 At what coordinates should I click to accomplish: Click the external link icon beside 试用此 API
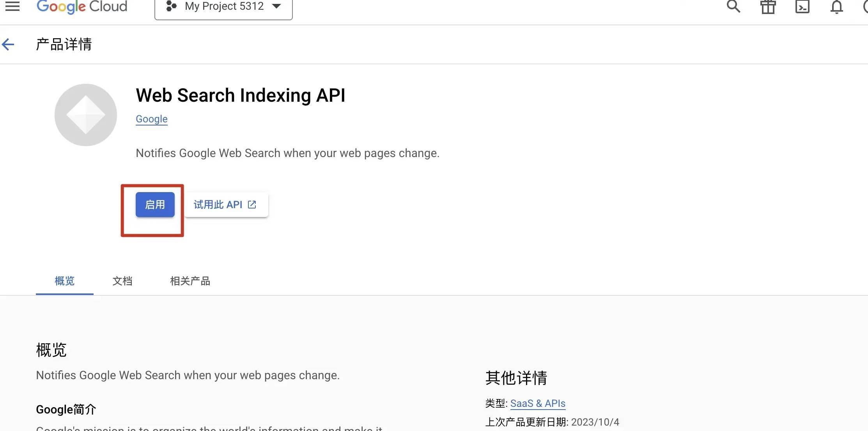point(252,205)
